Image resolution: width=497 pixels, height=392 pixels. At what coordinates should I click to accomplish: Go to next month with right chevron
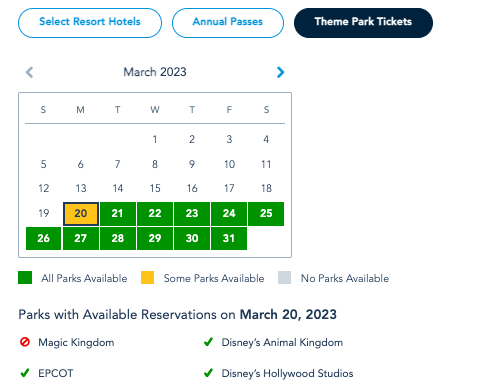pos(280,72)
